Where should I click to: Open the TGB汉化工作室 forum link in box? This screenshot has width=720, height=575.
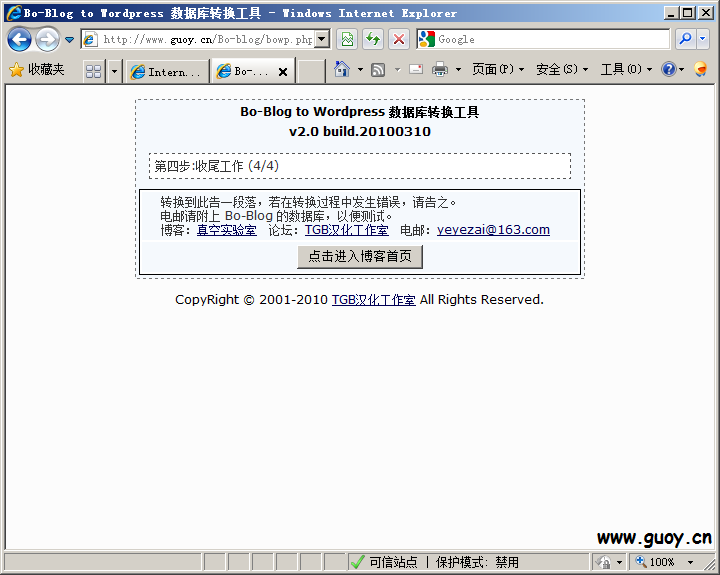pos(347,230)
